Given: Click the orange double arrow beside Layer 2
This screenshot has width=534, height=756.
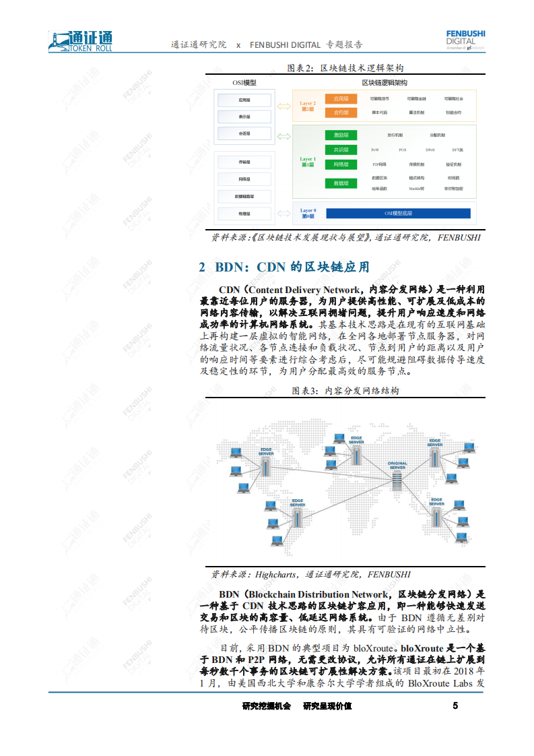Looking at the screenshot, I should [x=284, y=106].
